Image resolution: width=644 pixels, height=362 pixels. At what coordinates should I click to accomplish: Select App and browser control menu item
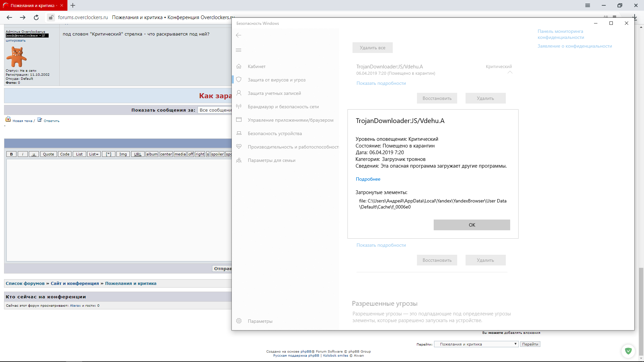click(290, 120)
